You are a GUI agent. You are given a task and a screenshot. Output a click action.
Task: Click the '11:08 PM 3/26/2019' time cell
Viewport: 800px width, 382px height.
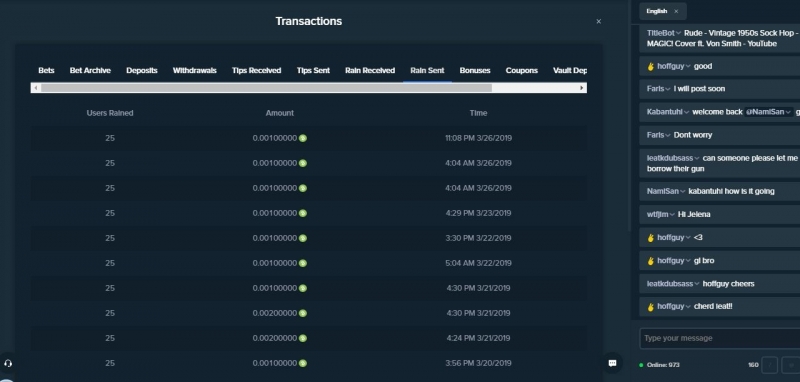coord(478,138)
